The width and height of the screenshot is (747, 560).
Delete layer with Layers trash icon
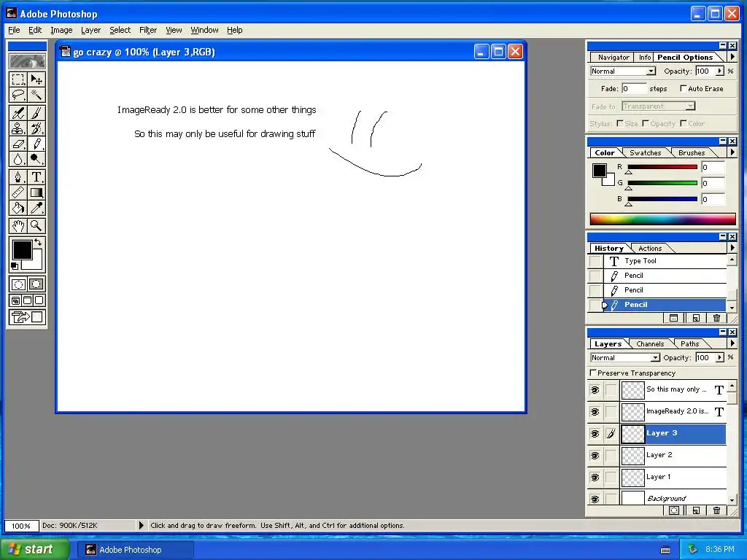coord(716,510)
